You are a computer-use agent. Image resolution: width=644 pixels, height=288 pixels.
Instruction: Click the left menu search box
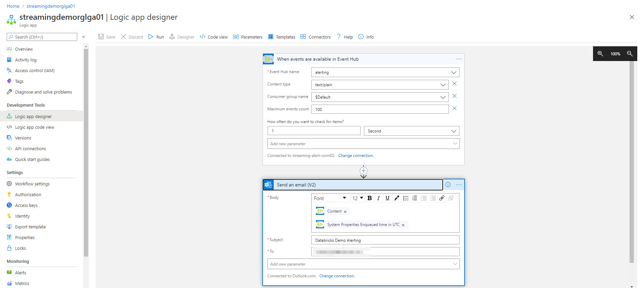pos(42,37)
